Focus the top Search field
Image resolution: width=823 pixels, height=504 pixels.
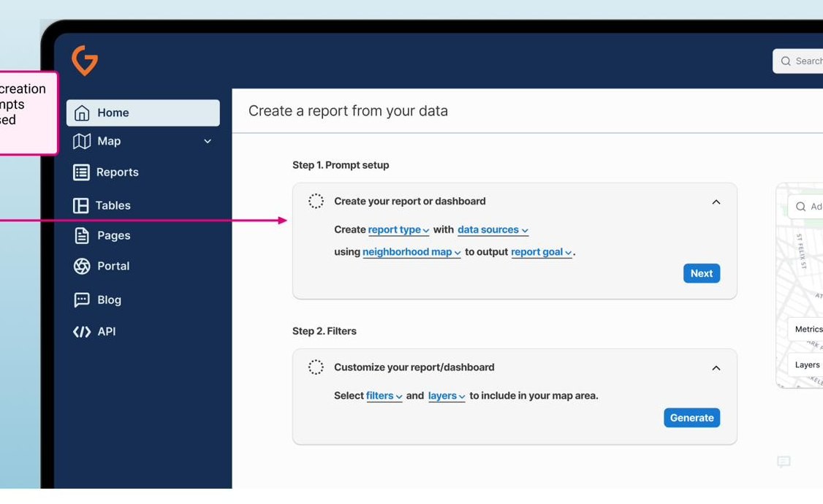tap(798, 61)
